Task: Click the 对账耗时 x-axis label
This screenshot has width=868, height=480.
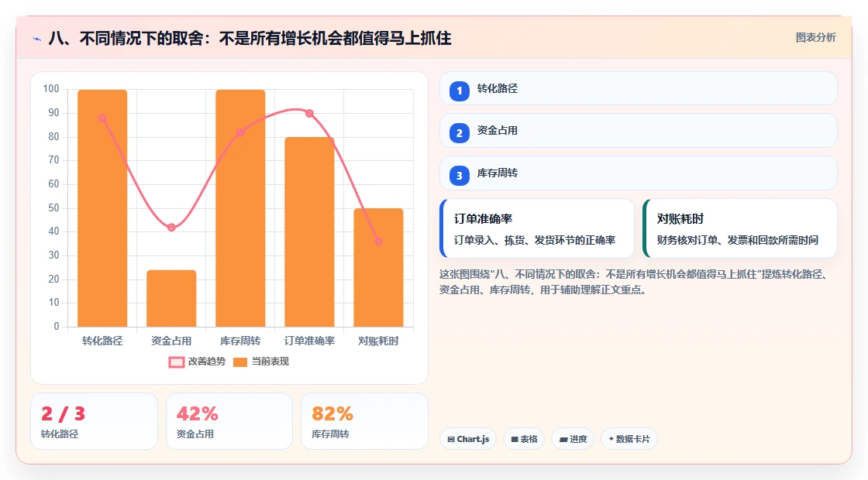Action: click(379, 341)
